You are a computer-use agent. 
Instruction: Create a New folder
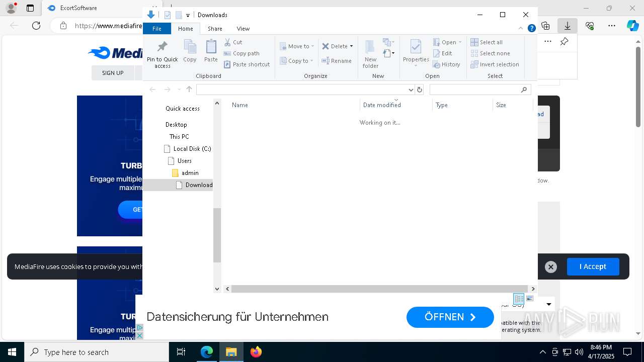pyautogui.click(x=370, y=54)
